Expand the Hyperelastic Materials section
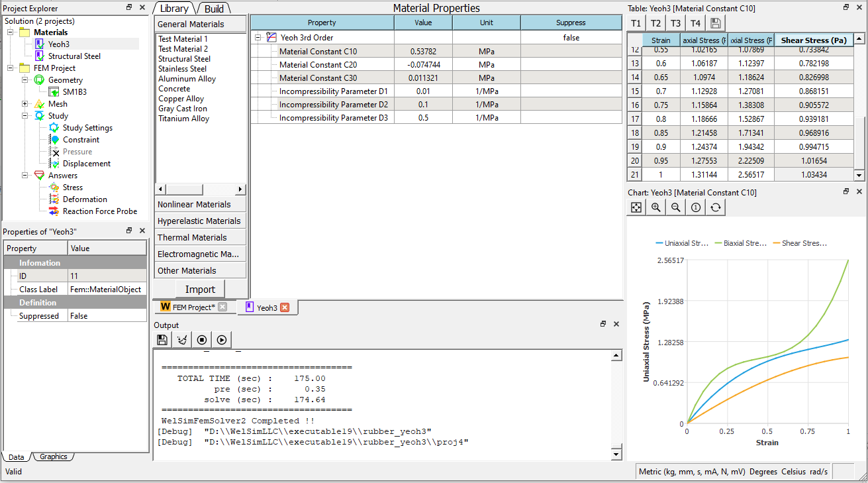 click(200, 221)
